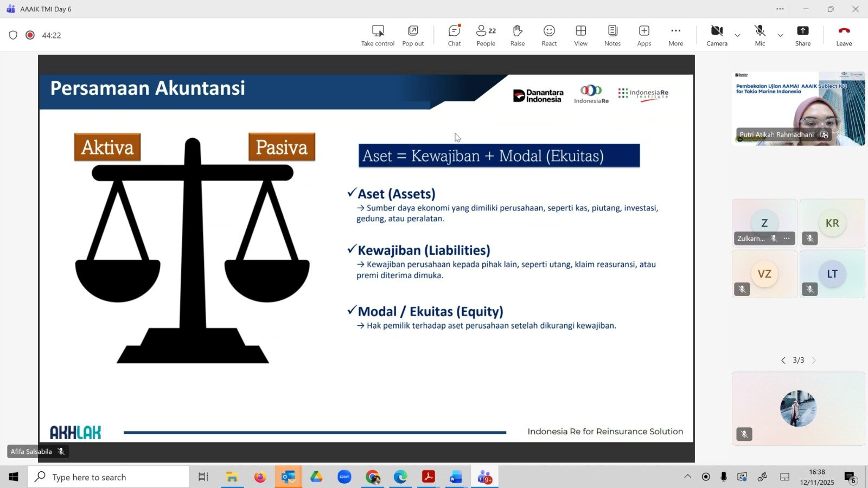Viewport: 868px width, 488px height.
Task: Click the Windows taskbar search box
Action: click(x=108, y=477)
